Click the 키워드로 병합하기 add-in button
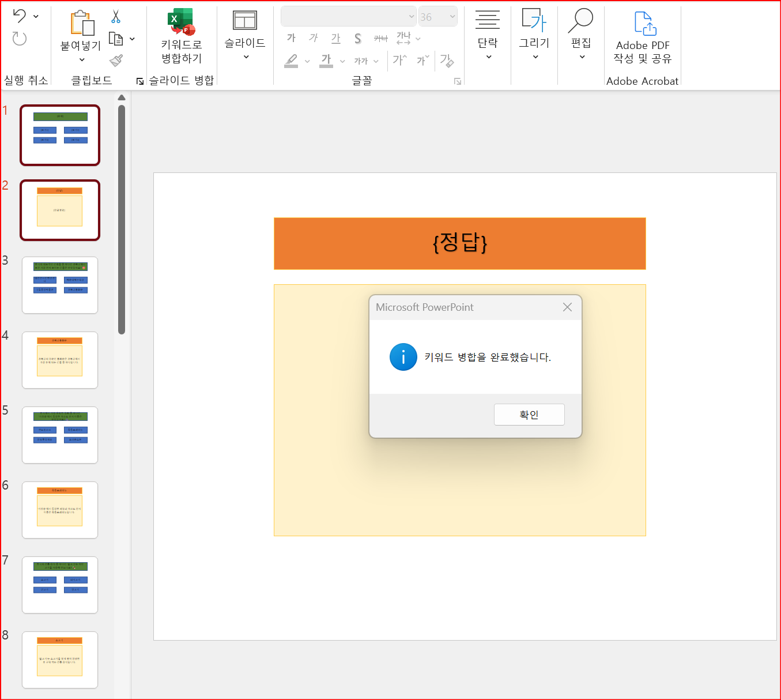 point(182,36)
